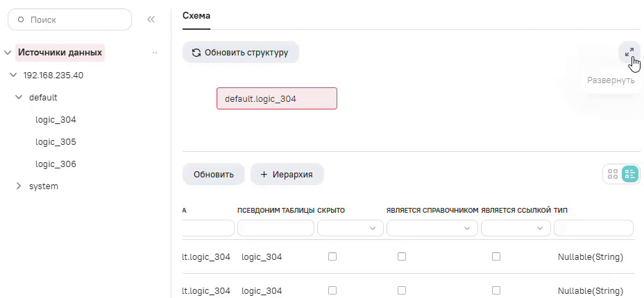Viewport: 644px width, 298px height.
Task: Click the search icon in Поиск field
Action: [20, 20]
